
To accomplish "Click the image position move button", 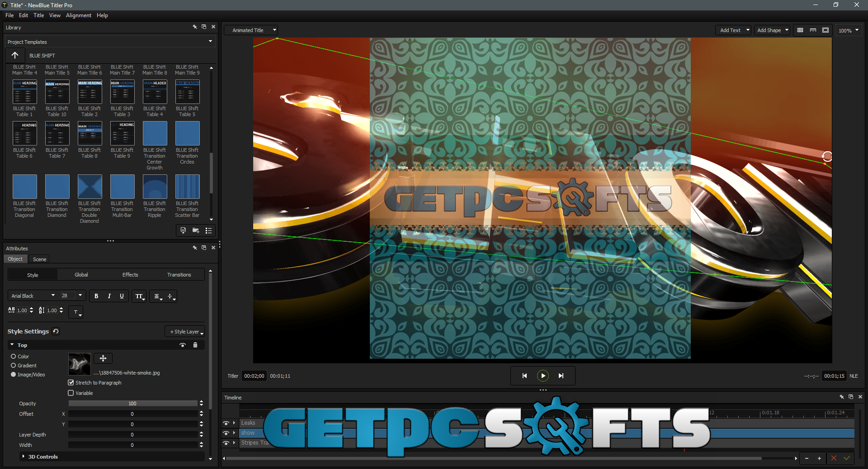I will coord(103,358).
